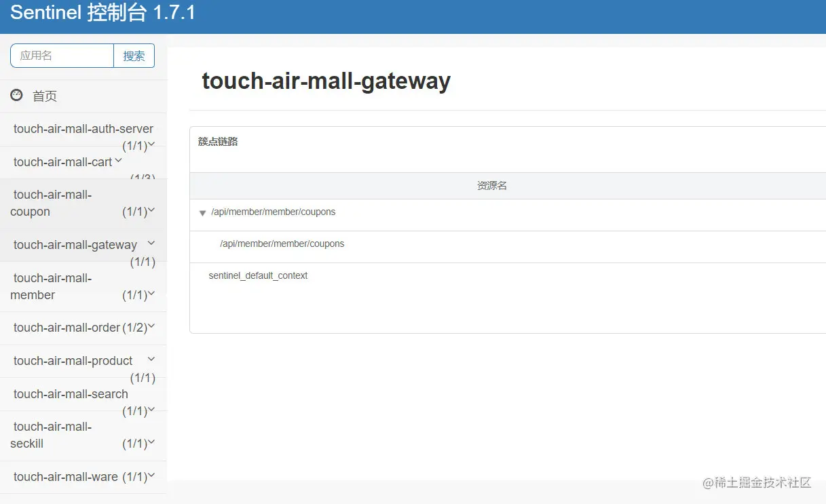The height and width of the screenshot is (504, 826).
Task: Select touch-air-mall-product application
Action: pos(73,361)
